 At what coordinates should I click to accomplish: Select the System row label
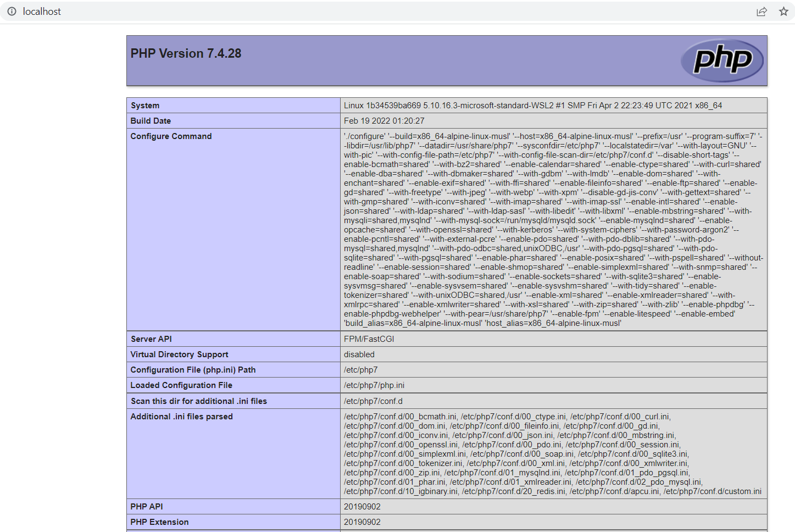[x=145, y=106]
